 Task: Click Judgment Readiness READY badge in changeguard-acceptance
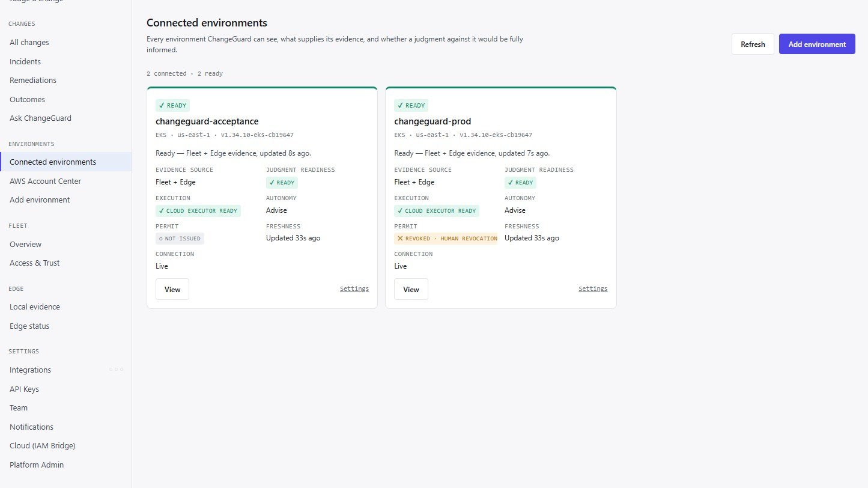click(x=282, y=183)
